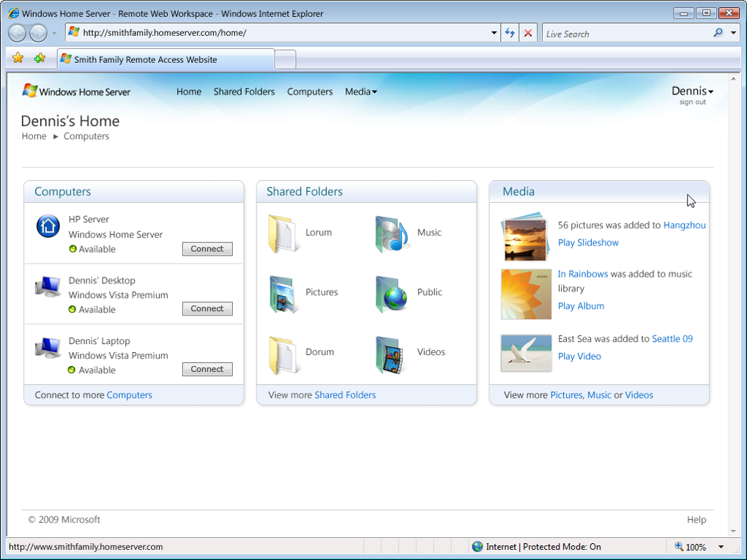This screenshot has width=747, height=560.
Task: Click the Live Search input field
Action: coord(626,34)
